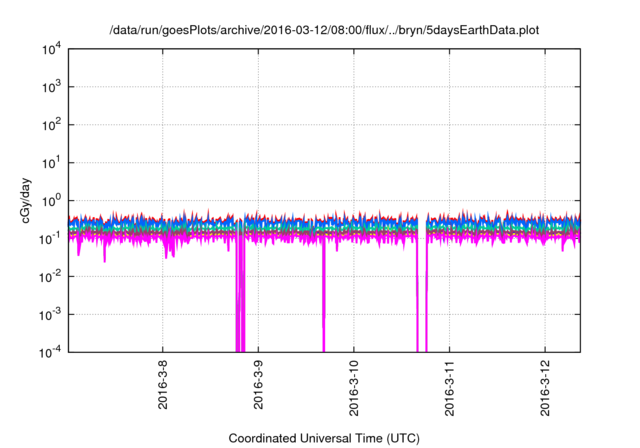The image size is (640, 448).
Task: Click the 2016-3-10 date label
Action: tap(353, 388)
